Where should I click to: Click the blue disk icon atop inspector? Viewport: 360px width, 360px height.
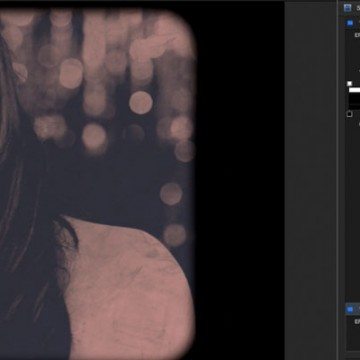tap(348, 8)
